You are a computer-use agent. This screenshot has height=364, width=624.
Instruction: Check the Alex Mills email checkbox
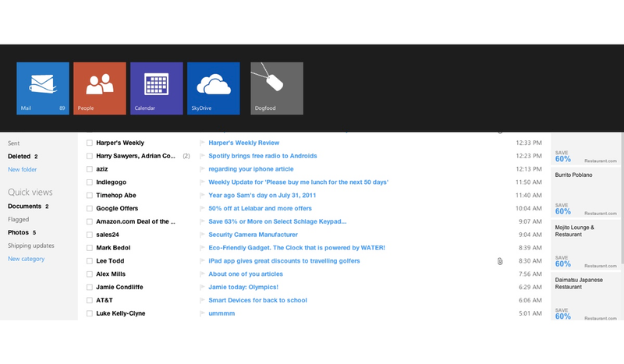point(90,274)
